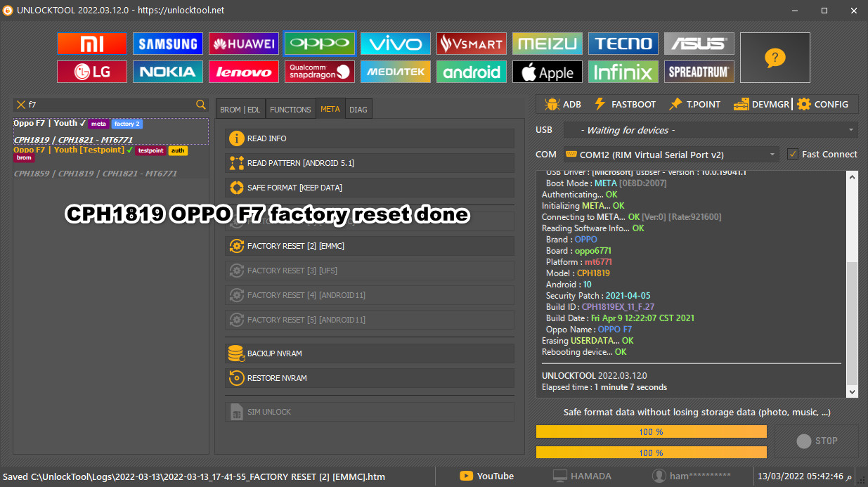Image resolution: width=868 pixels, height=487 pixels.
Task: Switch to the META tab
Action: [x=330, y=109]
